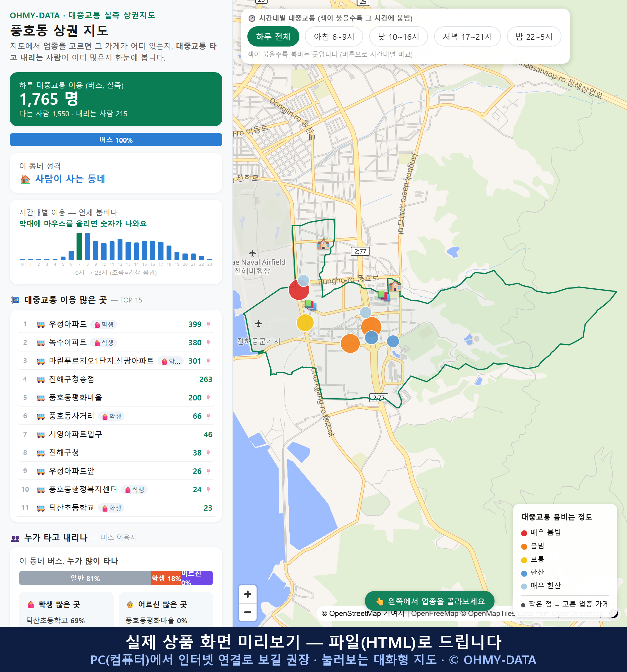Click the 학생 18% orange segment
The width and height of the screenshot is (627, 672).
tap(166, 578)
